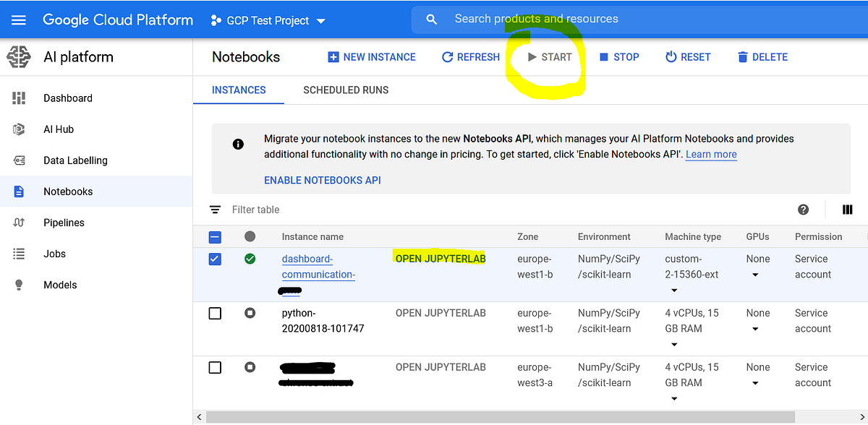868x425 pixels.
Task: Select the INSTANCES tab
Action: click(x=238, y=90)
